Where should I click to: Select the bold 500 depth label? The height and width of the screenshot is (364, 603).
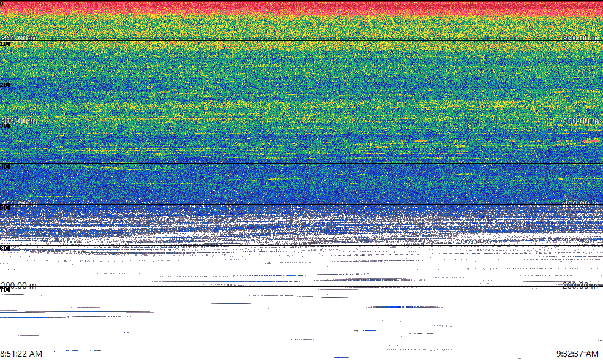(x=6, y=208)
